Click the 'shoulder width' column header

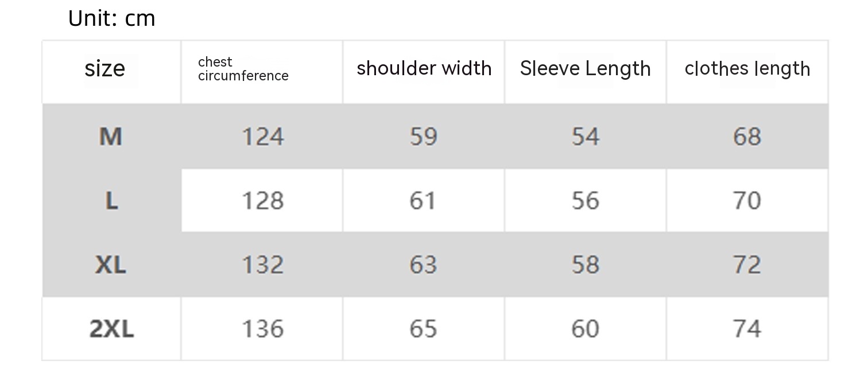coord(424,68)
